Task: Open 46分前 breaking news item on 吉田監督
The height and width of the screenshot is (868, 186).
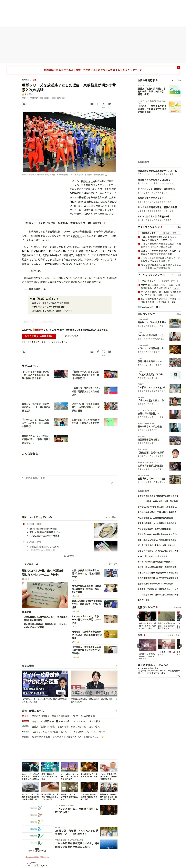Action: [63, 716]
